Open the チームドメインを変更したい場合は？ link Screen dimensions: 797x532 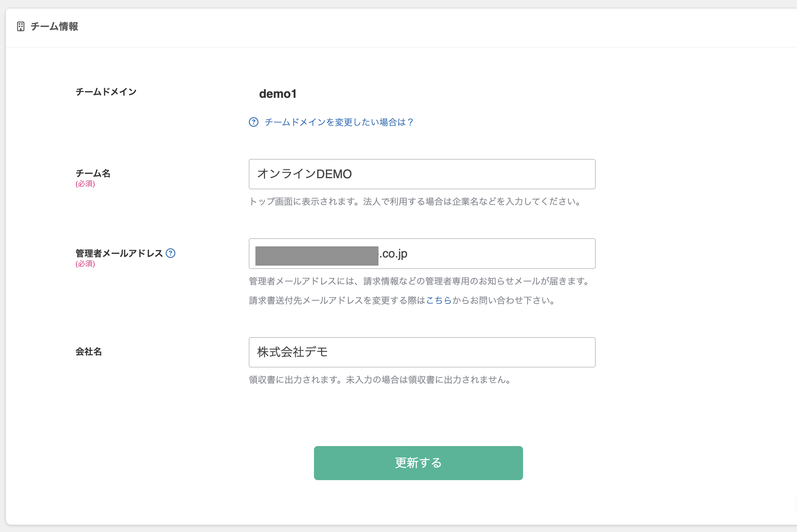point(339,122)
